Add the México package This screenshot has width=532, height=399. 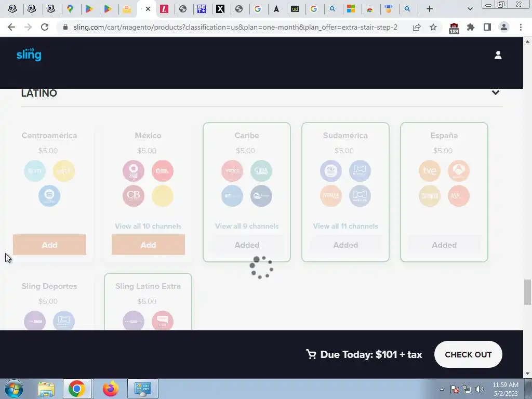[x=148, y=245]
